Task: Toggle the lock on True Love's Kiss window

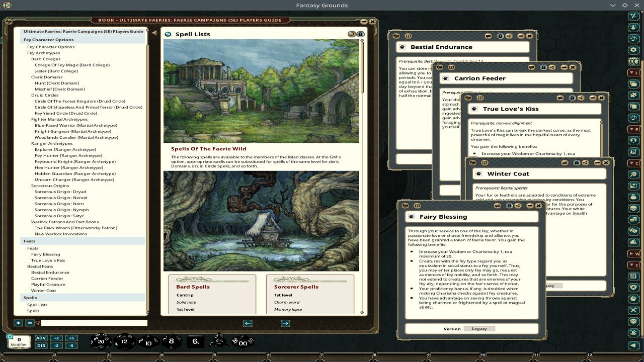Action: coord(572,98)
